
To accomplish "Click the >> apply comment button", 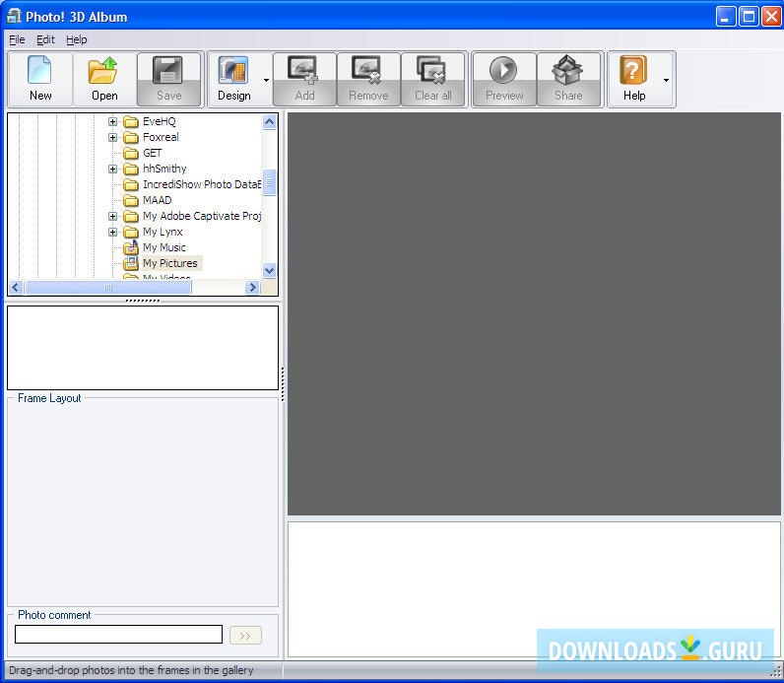I will [245, 636].
